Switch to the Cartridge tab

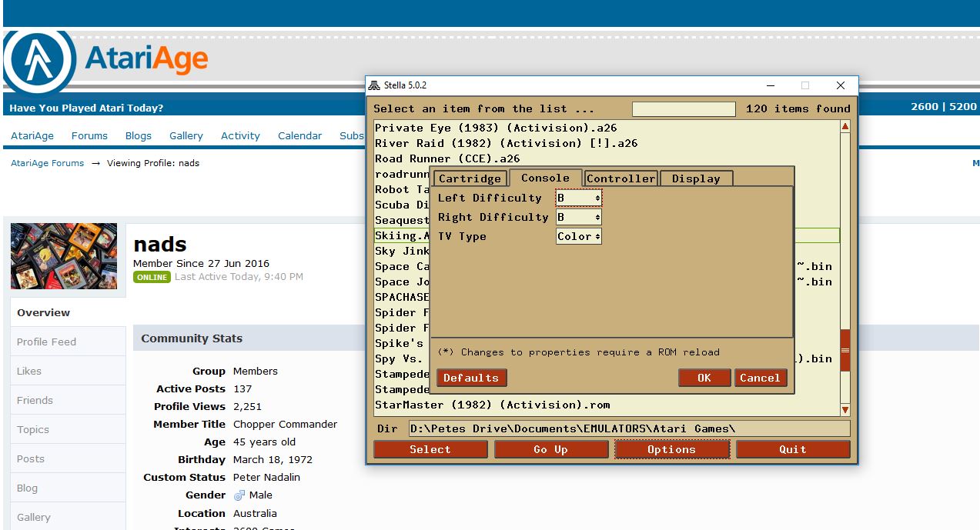coord(470,178)
